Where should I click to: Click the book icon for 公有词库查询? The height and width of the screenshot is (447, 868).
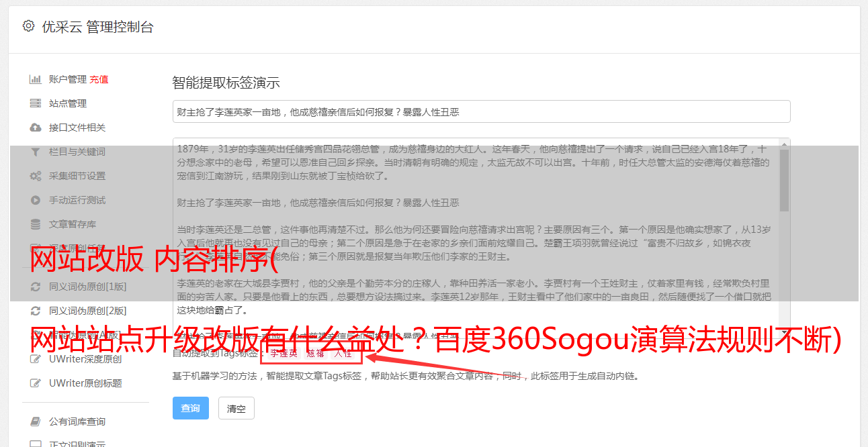[36, 421]
